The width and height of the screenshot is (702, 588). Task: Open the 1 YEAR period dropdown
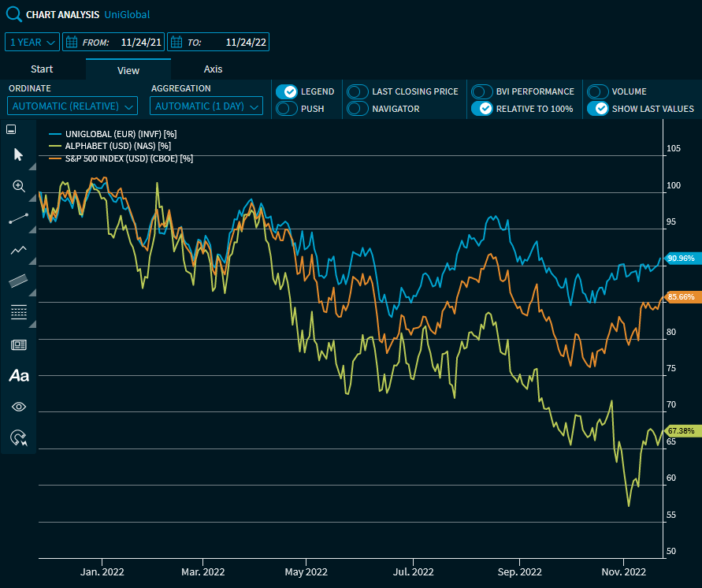point(32,42)
